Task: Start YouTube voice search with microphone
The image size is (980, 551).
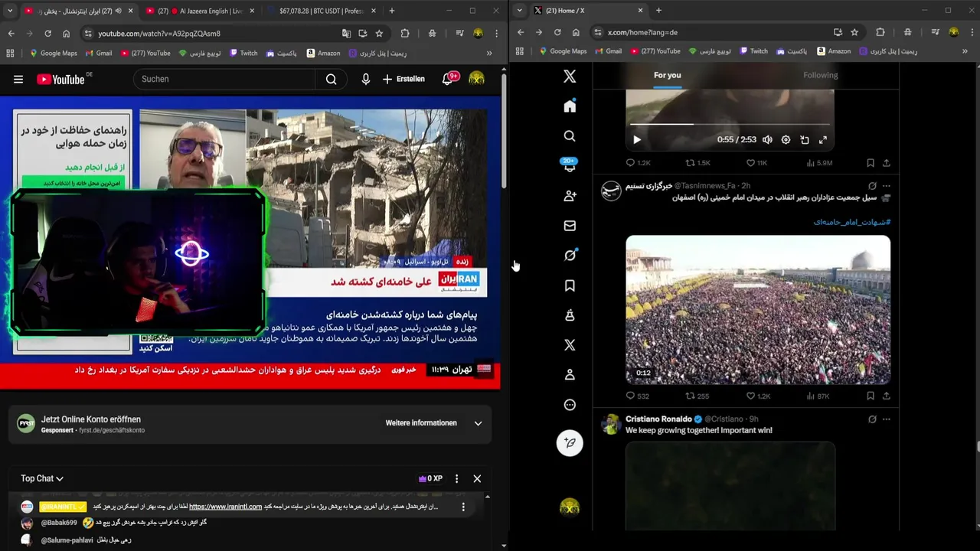Action: [x=365, y=79]
